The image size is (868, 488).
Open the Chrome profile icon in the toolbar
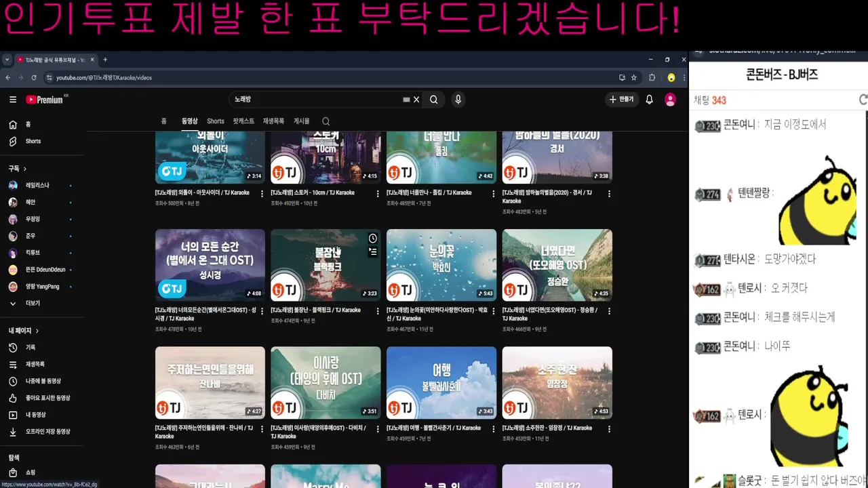point(671,78)
